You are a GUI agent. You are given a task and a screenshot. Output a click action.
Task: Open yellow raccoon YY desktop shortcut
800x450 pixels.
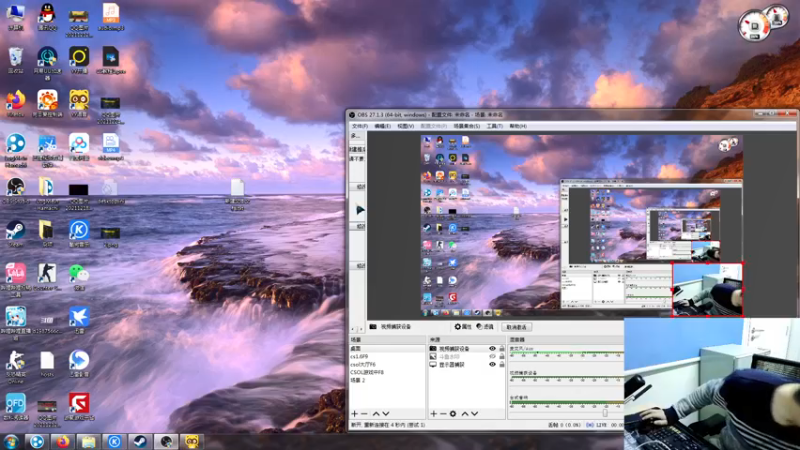coord(79,104)
